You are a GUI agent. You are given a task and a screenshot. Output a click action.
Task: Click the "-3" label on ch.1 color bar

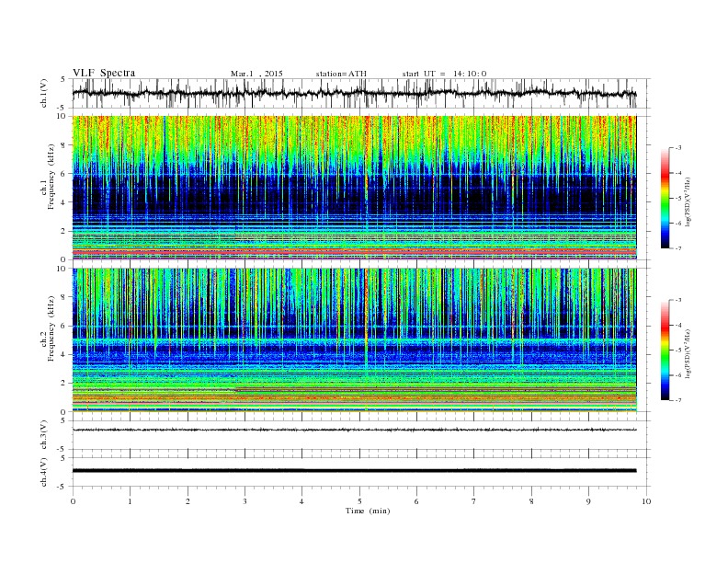point(678,148)
